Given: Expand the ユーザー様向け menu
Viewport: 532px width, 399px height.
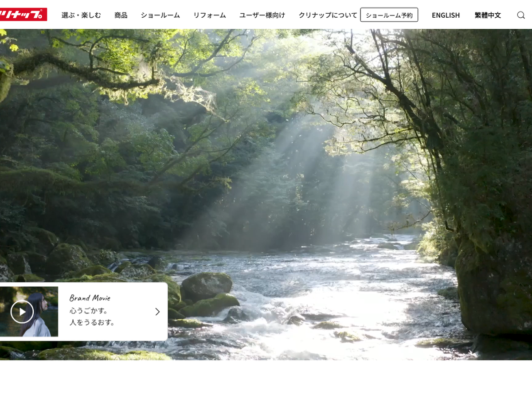Looking at the screenshot, I should (262, 15).
